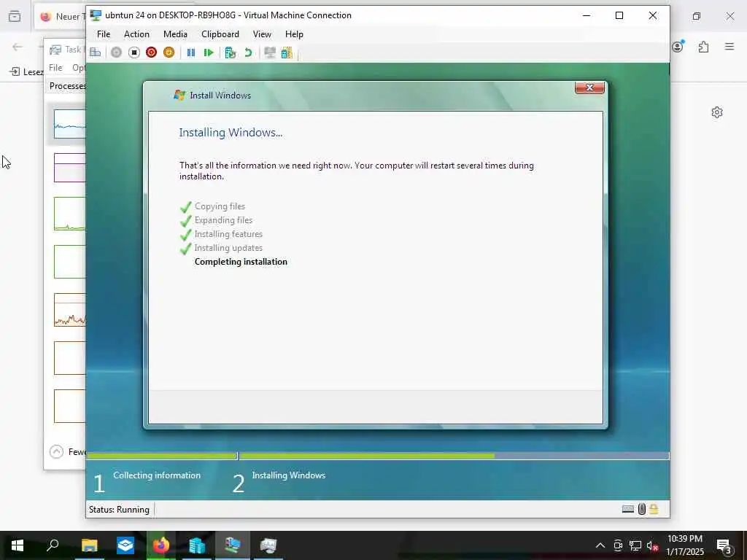Open the Help menu
This screenshot has height=560, width=747.
coord(294,34)
